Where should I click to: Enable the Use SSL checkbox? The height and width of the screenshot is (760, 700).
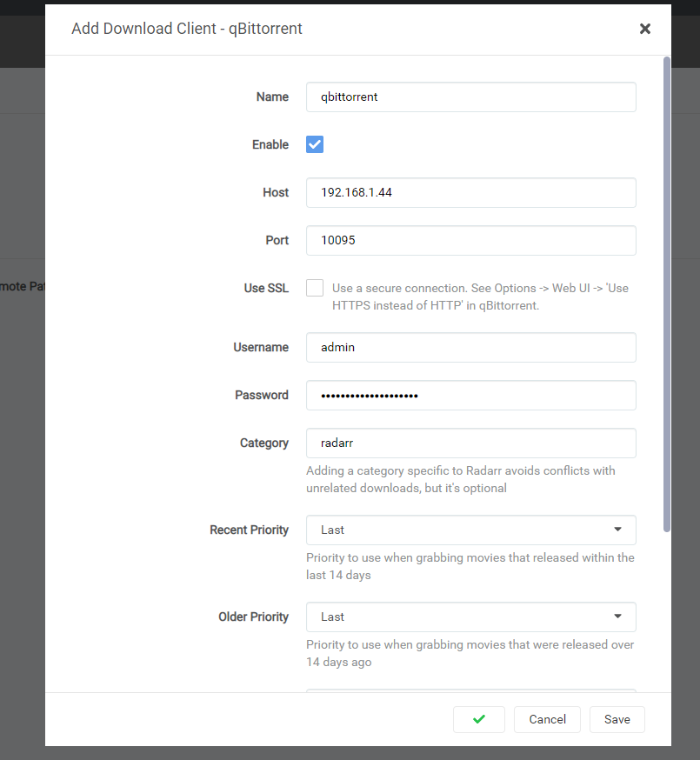click(315, 288)
